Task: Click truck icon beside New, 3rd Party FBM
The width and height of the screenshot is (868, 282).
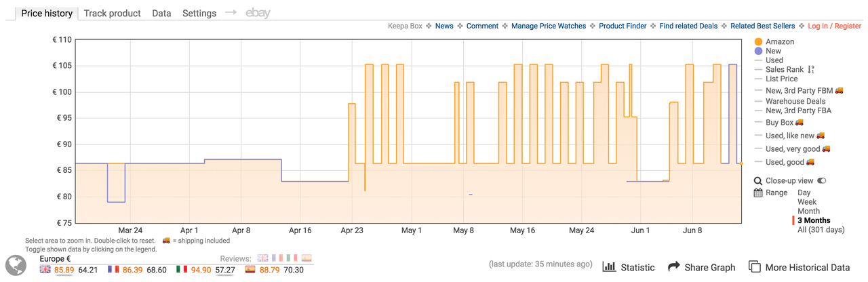Action: tap(839, 90)
